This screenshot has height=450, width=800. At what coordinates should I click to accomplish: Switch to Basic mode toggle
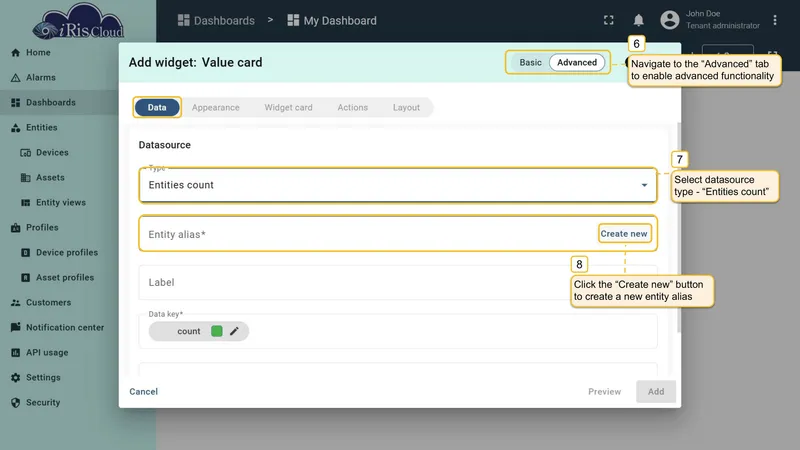click(x=530, y=62)
